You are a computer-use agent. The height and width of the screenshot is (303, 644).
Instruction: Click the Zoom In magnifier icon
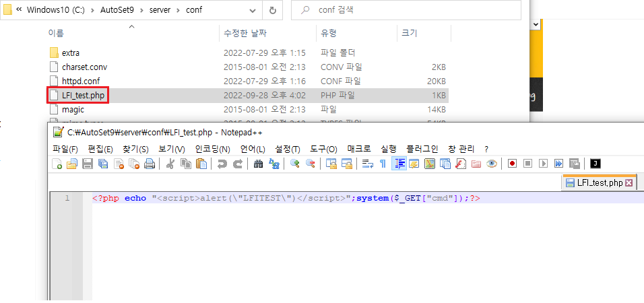294,164
